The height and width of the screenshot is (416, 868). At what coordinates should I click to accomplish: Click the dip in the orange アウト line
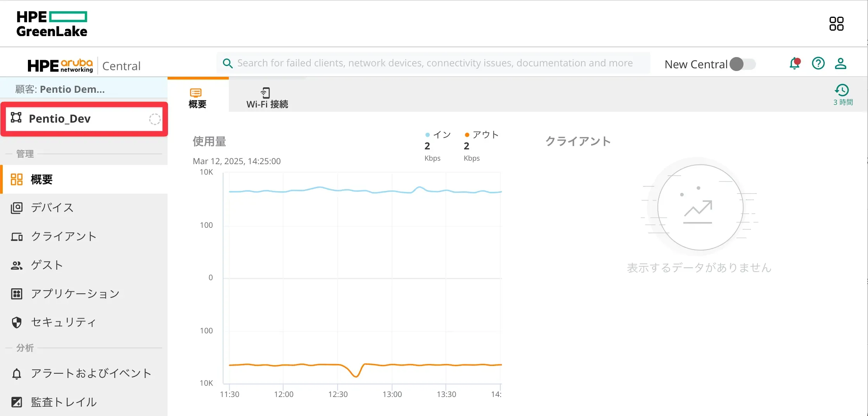356,375
